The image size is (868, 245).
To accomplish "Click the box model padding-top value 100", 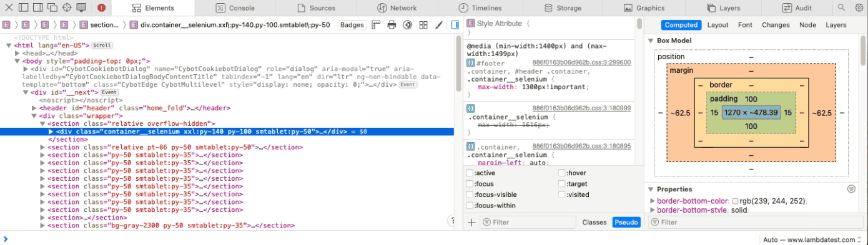I will (x=751, y=99).
